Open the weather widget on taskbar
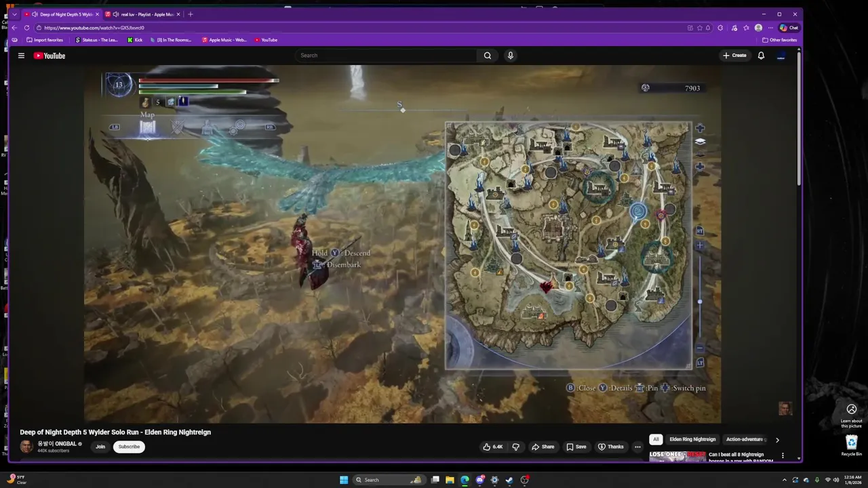The height and width of the screenshot is (488, 868). click(16, 479)
